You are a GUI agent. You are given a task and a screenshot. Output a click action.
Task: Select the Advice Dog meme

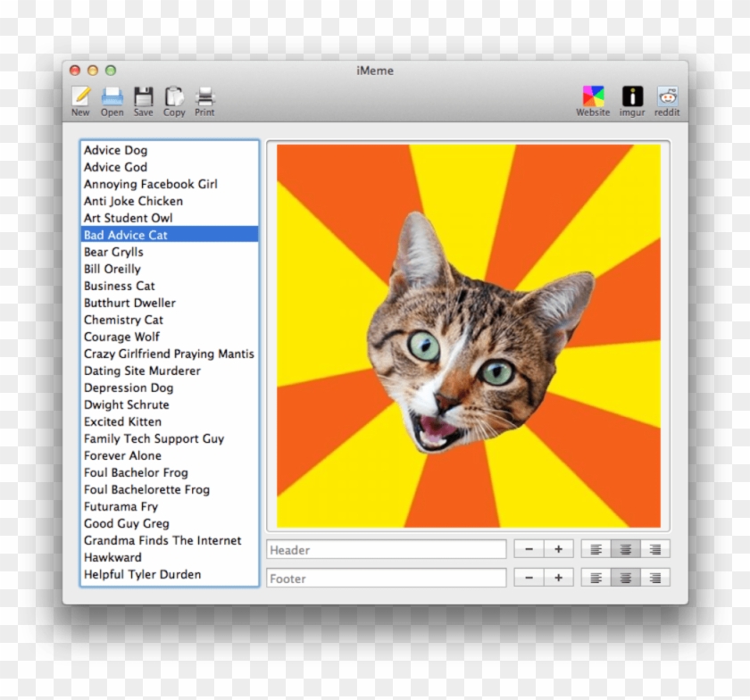tap(115, 150)
